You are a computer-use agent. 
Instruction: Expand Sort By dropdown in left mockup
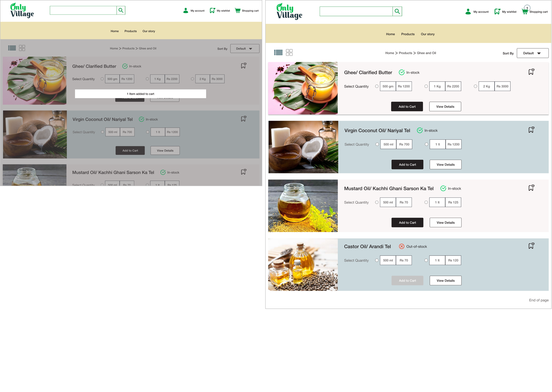pyautogui.click(x=245, y=49)
